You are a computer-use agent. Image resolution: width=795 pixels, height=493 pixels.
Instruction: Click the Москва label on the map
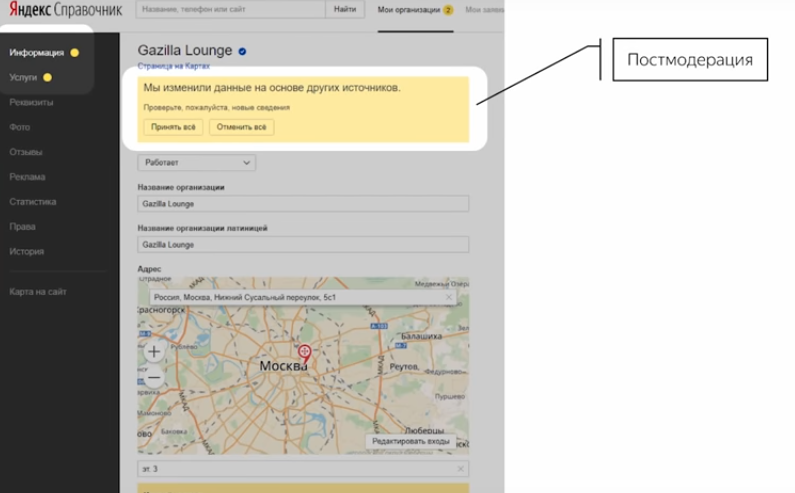[x=283, y=366]
